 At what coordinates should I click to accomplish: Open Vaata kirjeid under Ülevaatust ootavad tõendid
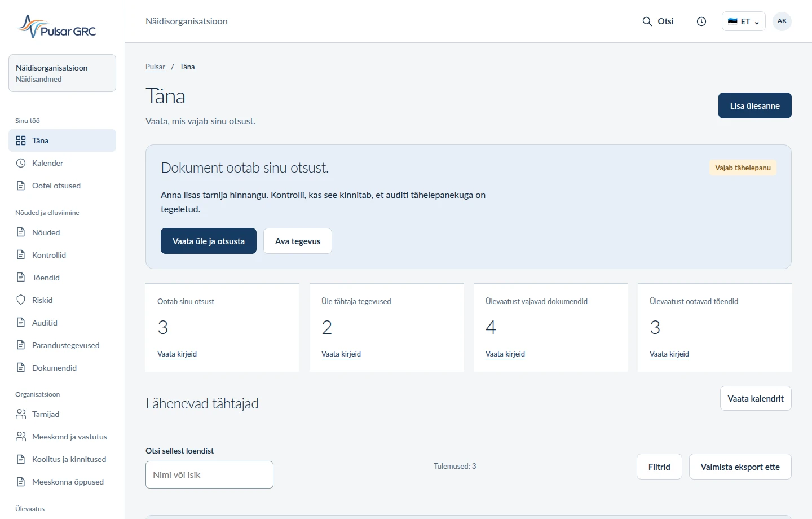pos(669,354)
